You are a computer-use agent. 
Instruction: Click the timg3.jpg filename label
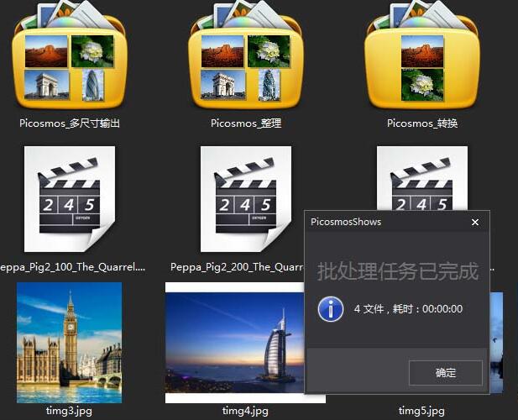tap(69, 411)
